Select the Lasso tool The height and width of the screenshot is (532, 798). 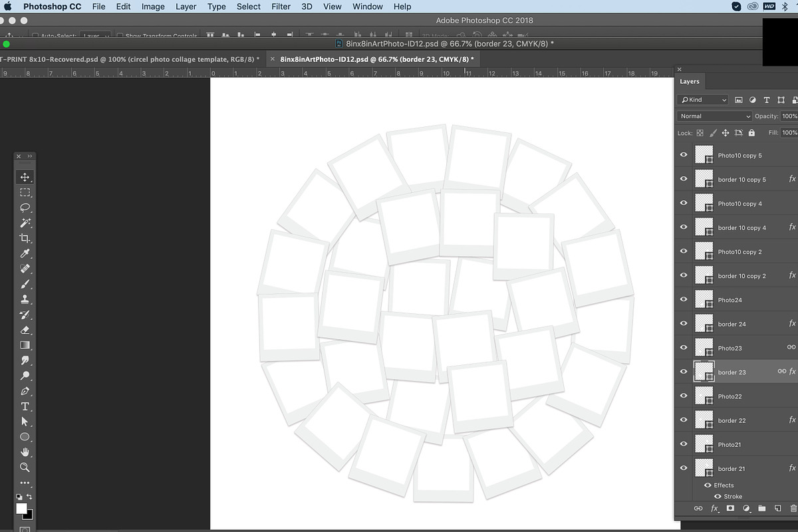(x=25, y=207)
